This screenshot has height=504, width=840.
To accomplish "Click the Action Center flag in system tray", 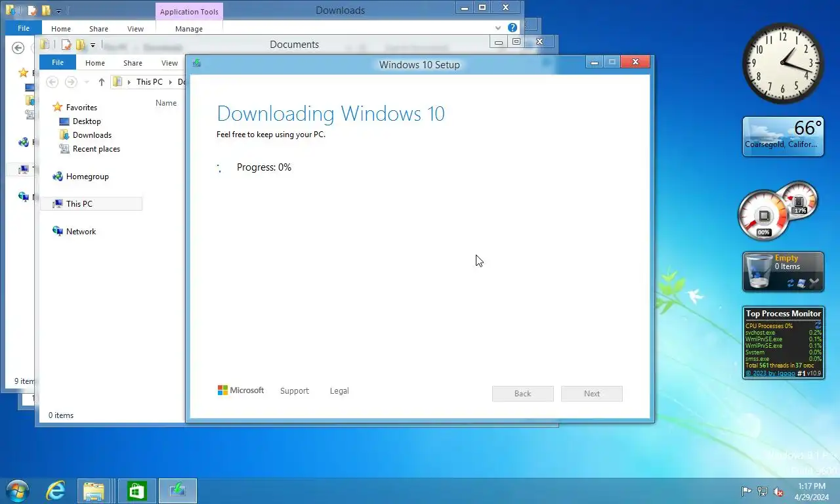I will click(746, 491).
